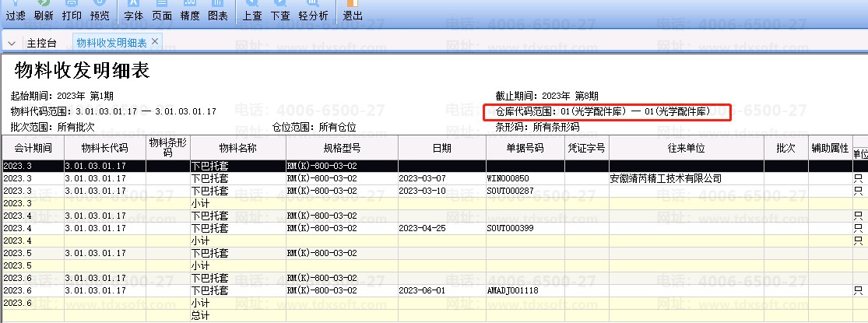Open the 页面 (Page) setup tool
The width and height of the screenshot is (868, 323).
(162, 11)
